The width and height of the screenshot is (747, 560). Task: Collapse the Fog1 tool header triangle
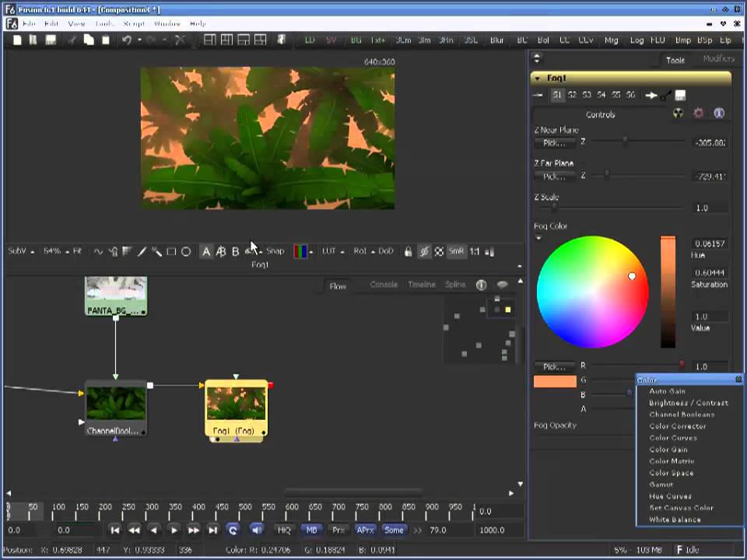538,78
